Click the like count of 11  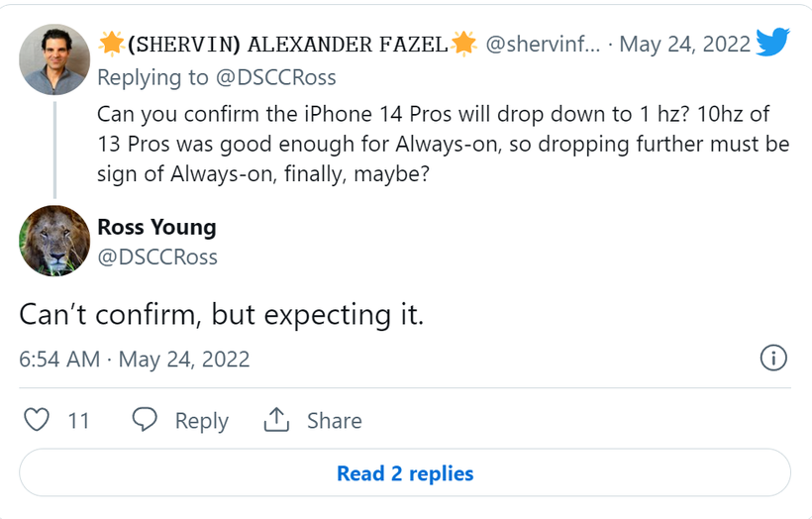(78, 421)
